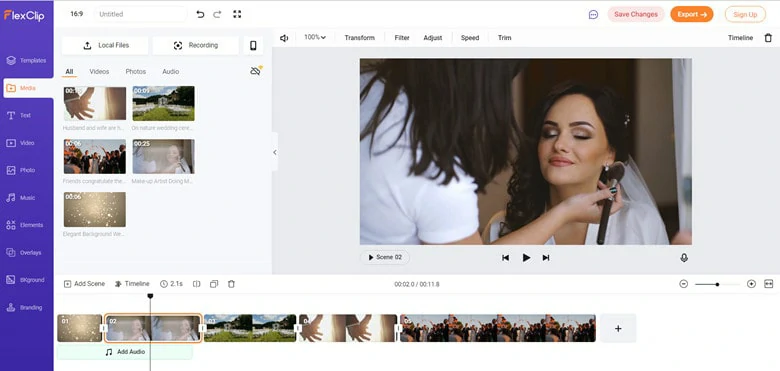Image resolution: width=780 pixels, height=371 pixels.
Task: Redo the last action
Action: coord(217,14)
